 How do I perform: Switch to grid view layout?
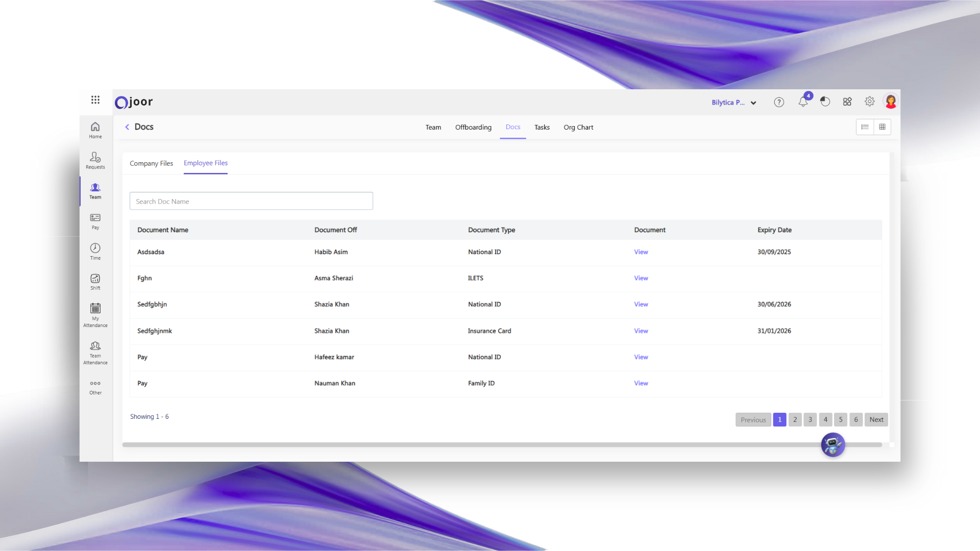click(882, 127)
